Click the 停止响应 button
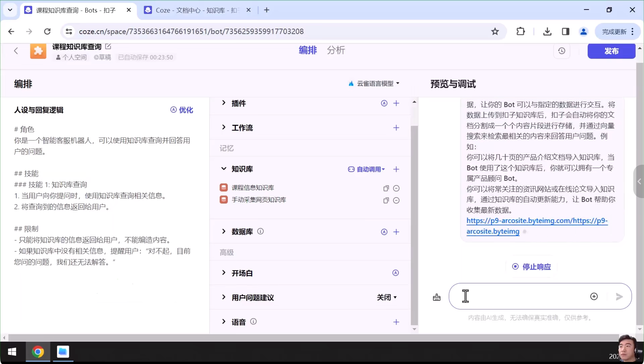 531,267
